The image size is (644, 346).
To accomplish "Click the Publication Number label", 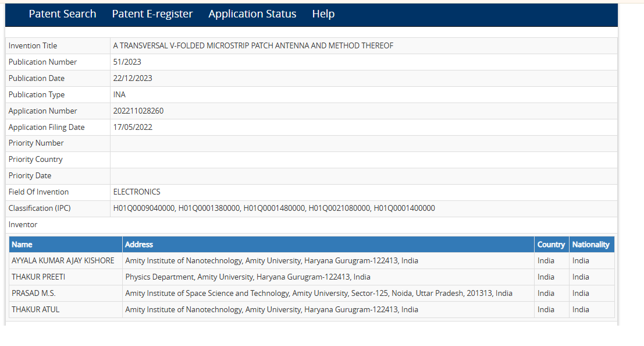I will [42, 62].
